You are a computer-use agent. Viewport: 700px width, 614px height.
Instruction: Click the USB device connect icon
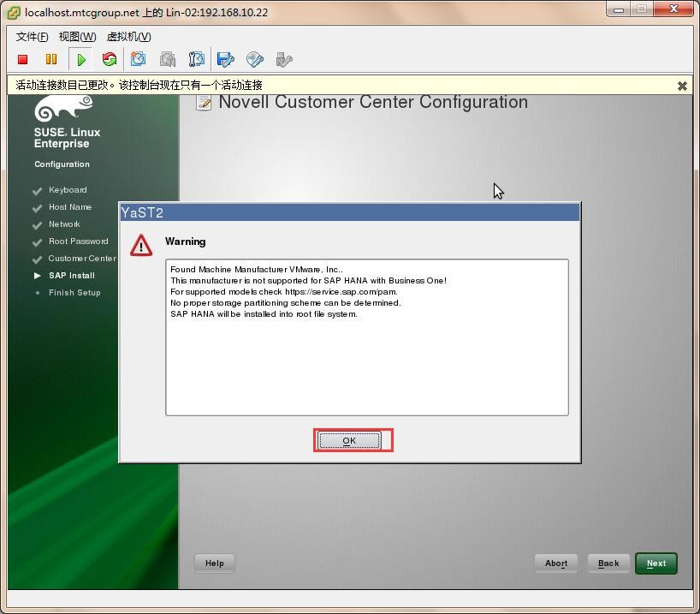point(284,59)
